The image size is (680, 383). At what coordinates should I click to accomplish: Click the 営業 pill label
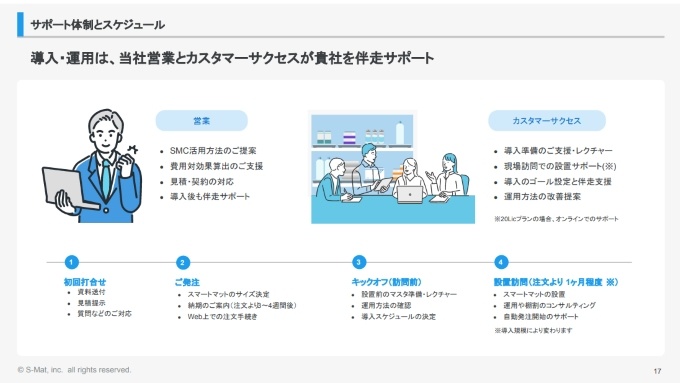[202, 121]
